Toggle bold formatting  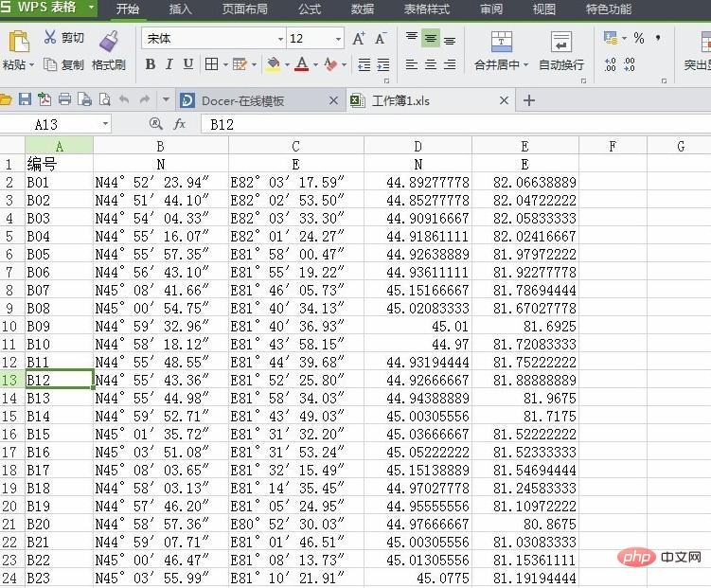pyautogui.click(x=151, y=64)
